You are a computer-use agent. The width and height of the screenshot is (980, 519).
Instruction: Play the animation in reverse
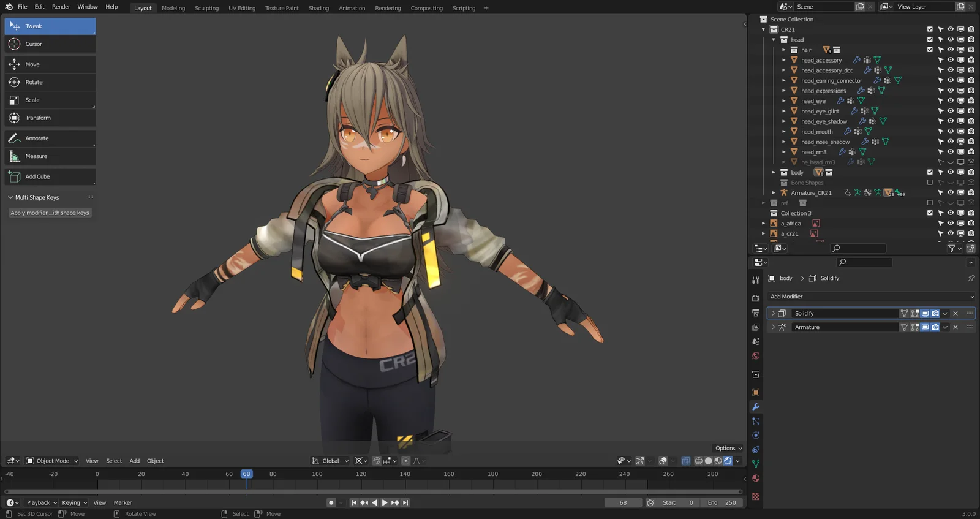point(374,502)
